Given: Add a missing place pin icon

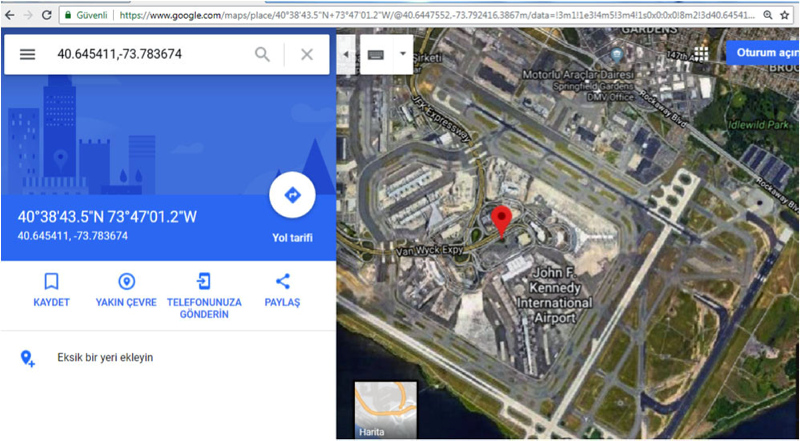Looking at the screenshot, I should [x=28, y=358].
